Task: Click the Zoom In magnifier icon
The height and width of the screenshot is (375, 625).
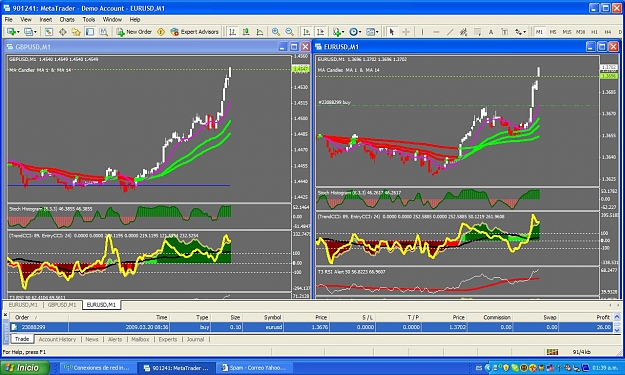Action: (x=275, y=32)
